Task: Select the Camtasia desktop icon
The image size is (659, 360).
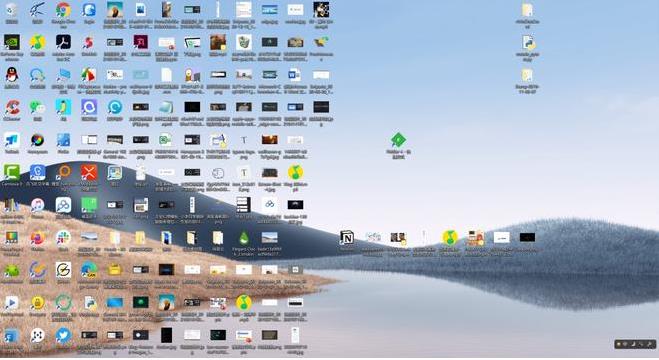Action: tap(12, 172)
